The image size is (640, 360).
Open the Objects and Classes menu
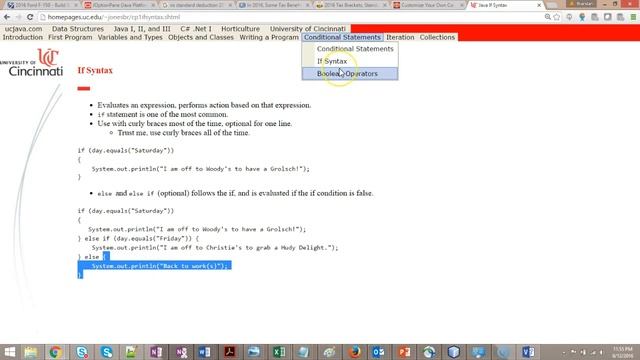point(201,37)
